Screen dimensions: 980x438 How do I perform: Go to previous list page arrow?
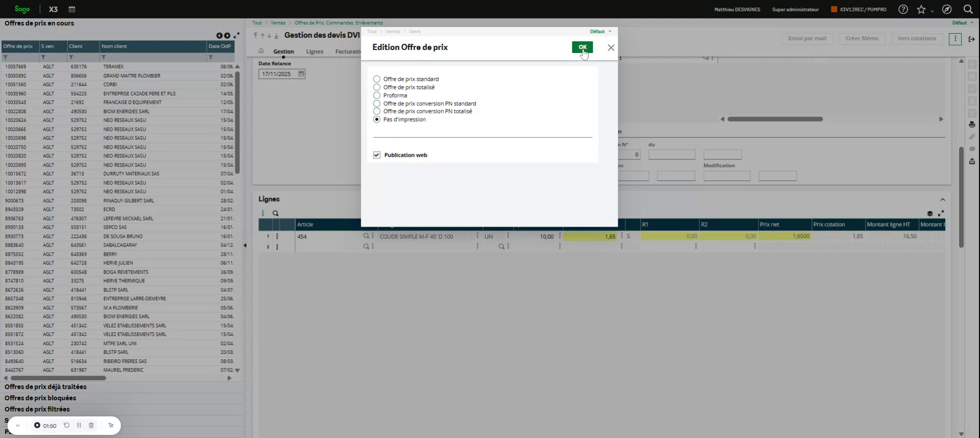pyautogui.click(x=219, y=36)
